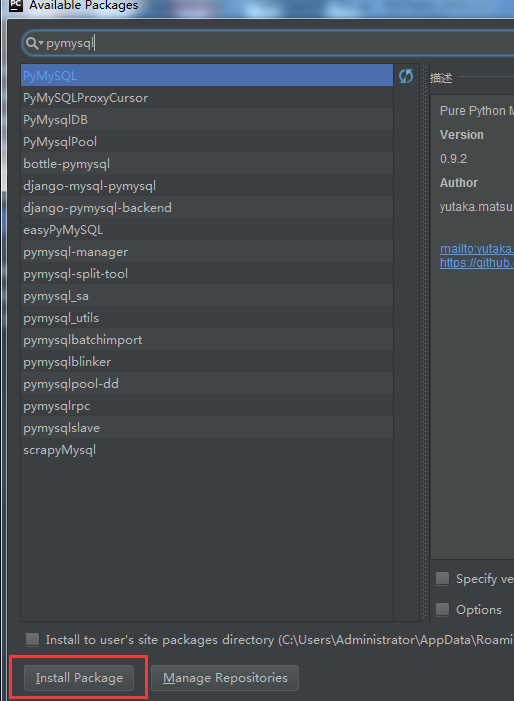The image size is (514, 701).
Task: Select the PyMySQL package
Action: click(207, 76)
